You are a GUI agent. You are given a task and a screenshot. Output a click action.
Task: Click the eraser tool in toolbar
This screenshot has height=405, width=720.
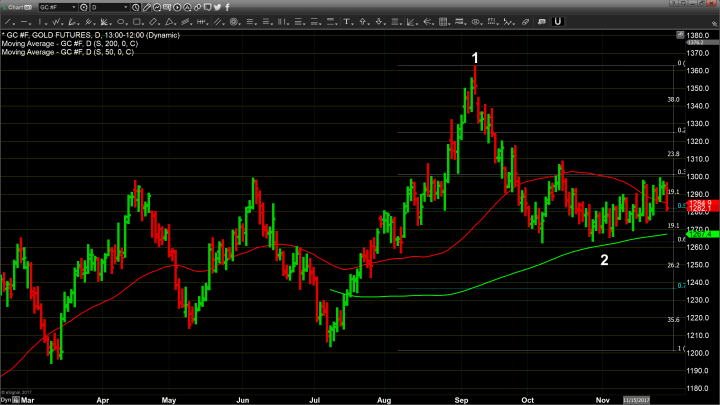(526, 21)
